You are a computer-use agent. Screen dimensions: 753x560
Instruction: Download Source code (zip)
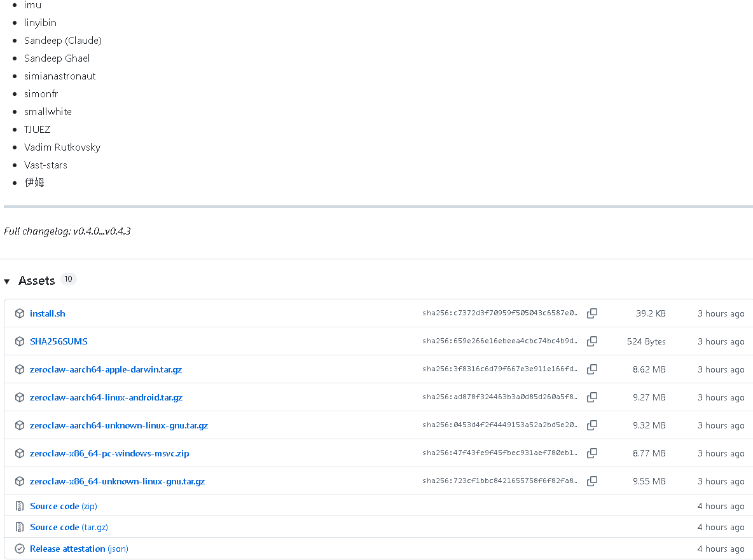coord(64,506)
